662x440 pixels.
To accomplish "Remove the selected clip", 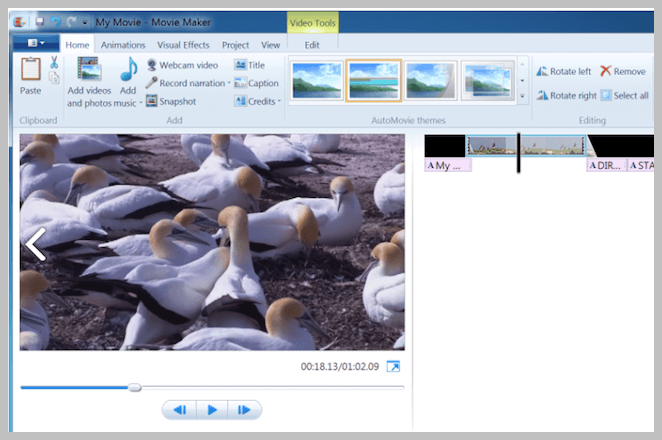I will [623, 71].
